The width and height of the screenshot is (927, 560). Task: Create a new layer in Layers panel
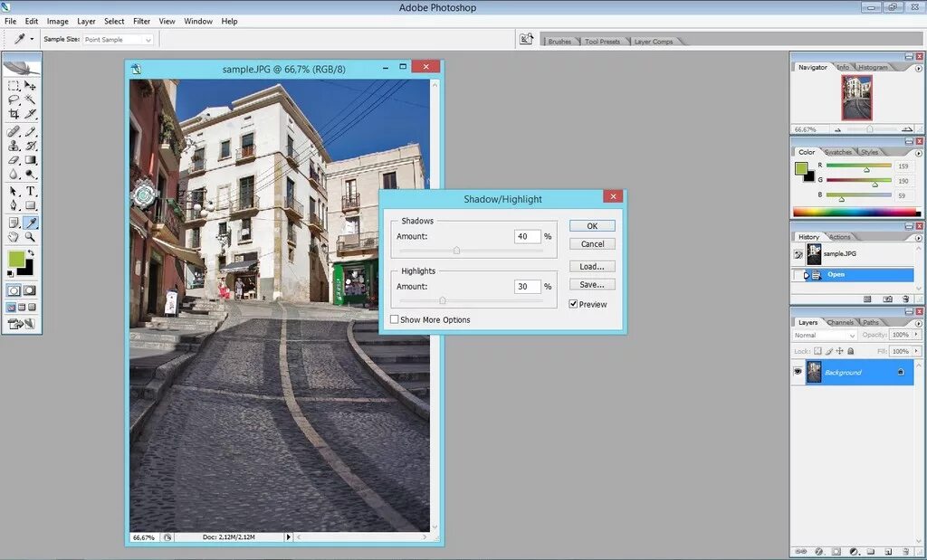(x=888, y=552)
